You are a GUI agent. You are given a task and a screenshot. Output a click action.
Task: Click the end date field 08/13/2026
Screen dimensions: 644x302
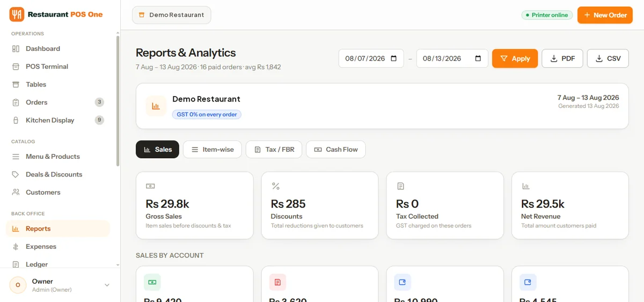(452, 58)
